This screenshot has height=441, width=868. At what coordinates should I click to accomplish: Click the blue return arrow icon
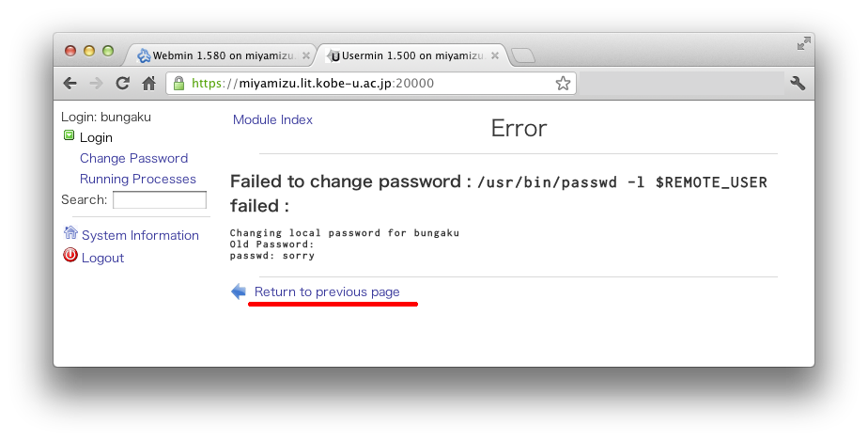click(x=239, y=291)
